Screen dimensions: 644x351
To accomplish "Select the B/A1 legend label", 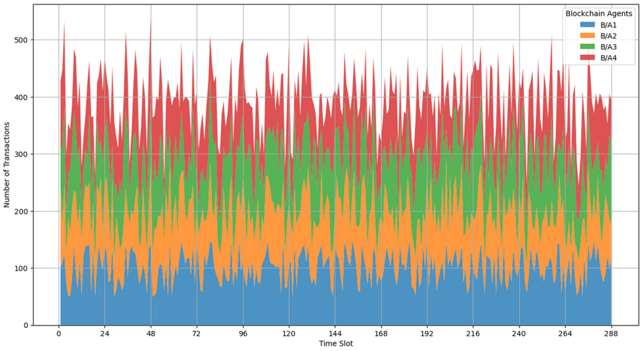I will (608, 25).
